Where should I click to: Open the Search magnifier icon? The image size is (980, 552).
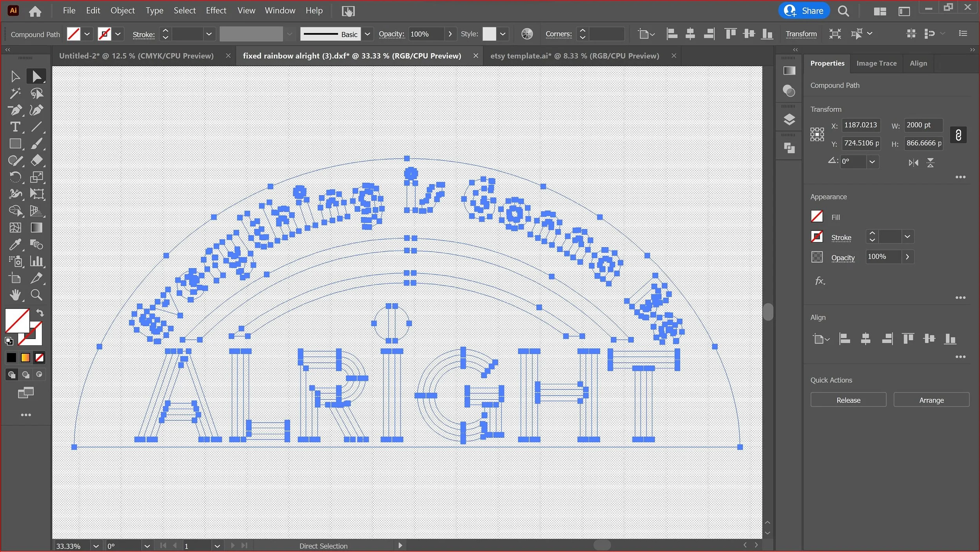click(x=844, y=11)
